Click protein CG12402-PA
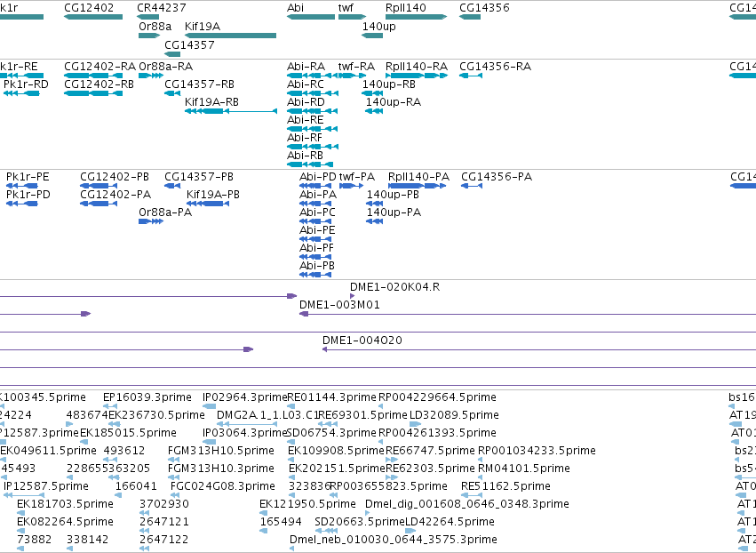The height and width of the screenshot is (553, 756). click(99, 204)
